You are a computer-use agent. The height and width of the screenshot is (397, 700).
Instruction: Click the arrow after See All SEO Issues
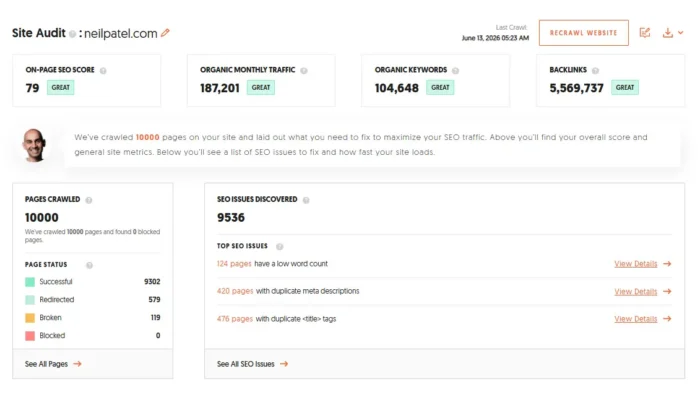coord(284,364)
